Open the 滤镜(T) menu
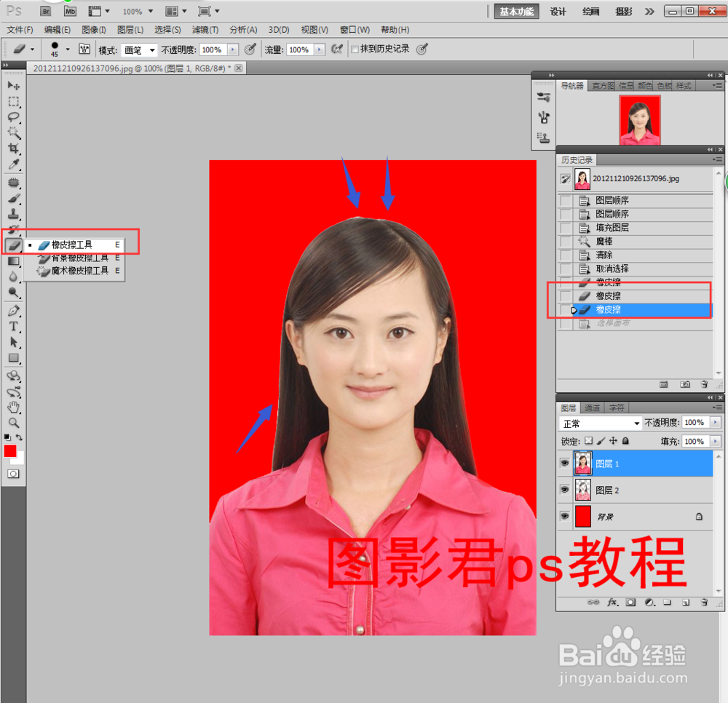728x703 pixels. (205, 30)
